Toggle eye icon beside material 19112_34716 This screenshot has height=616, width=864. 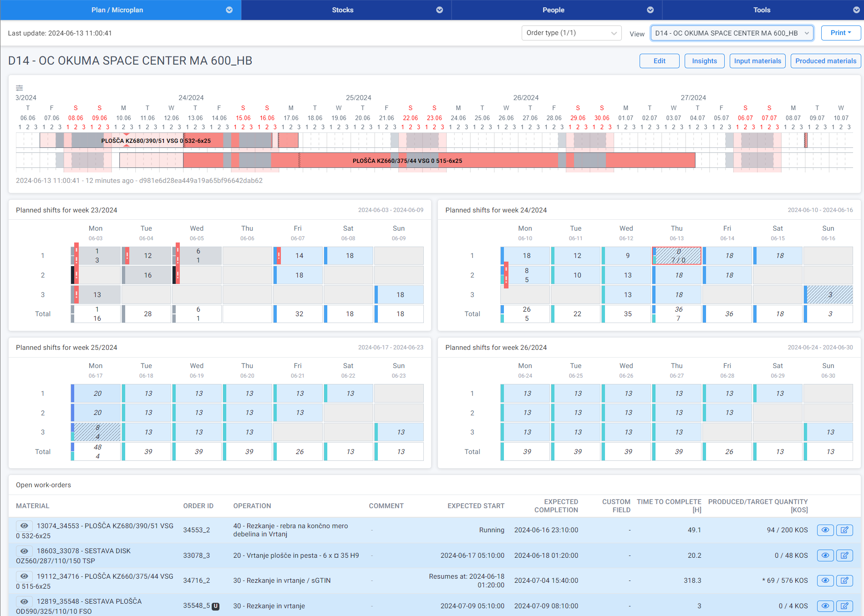[24, 576]
